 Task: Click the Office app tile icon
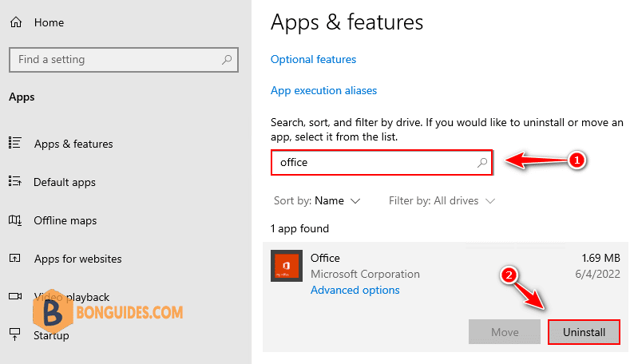pos(287,266)
